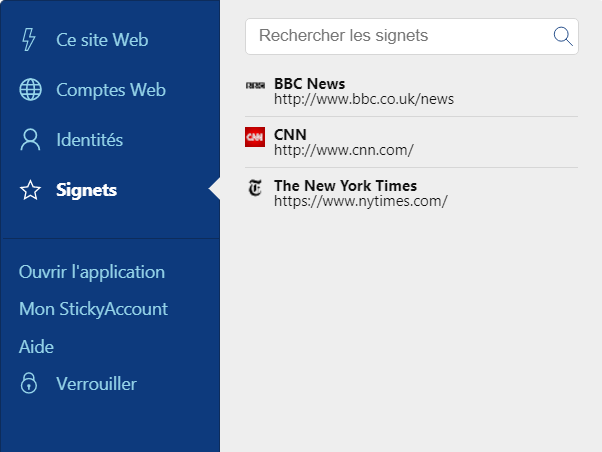Click the lightning bolt icon beside Ce site Web

[28, 40]
